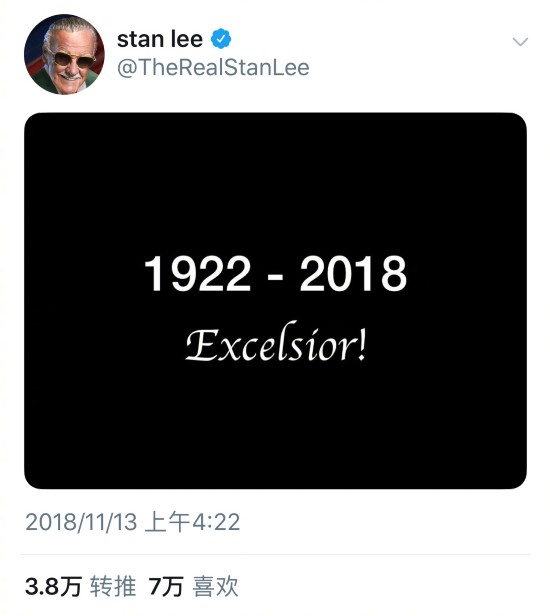Click the year 2018 in the image
The height and width of the screenshot is (616, 550).
(354, 273)
